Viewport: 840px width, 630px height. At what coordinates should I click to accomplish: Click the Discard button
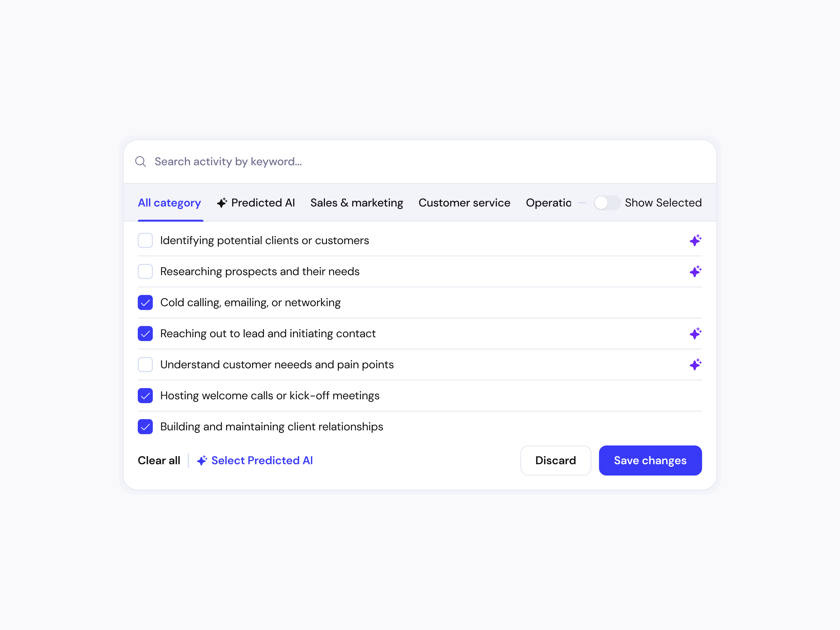tap(556, 460)
